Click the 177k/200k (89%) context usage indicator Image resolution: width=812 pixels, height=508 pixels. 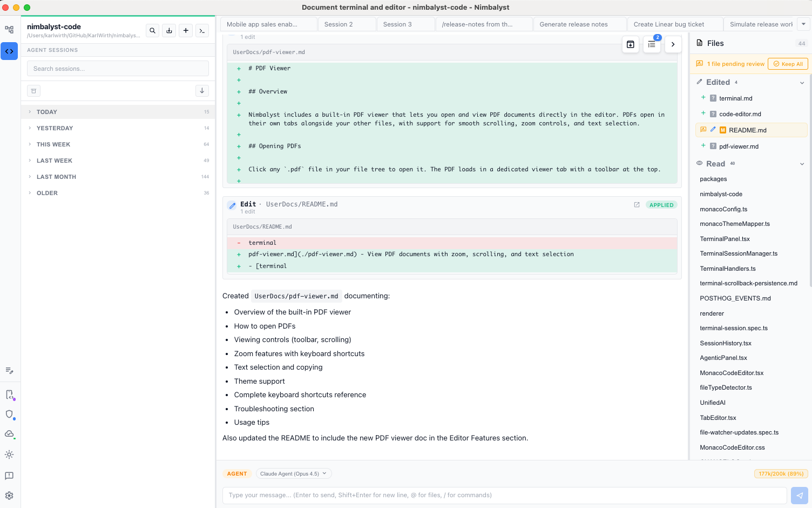pos(781,474)
